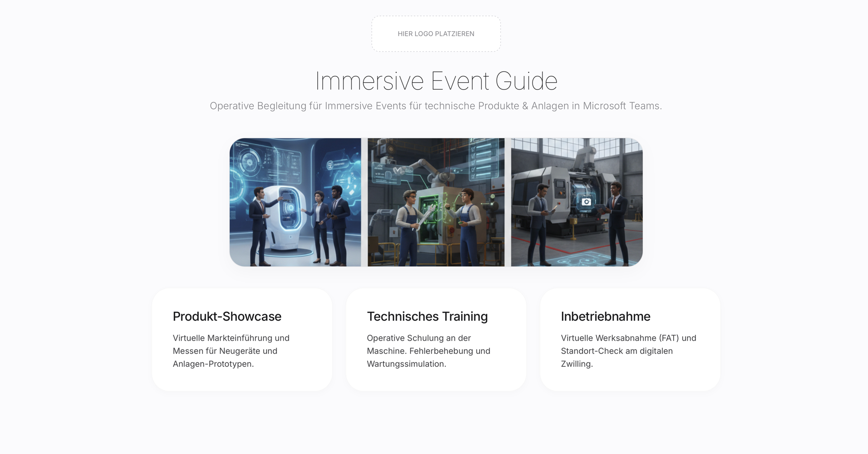The height and width of the screenshot is (454, 868).
Task: Click the camera icon on the machine
Action: tap(586, 201)
